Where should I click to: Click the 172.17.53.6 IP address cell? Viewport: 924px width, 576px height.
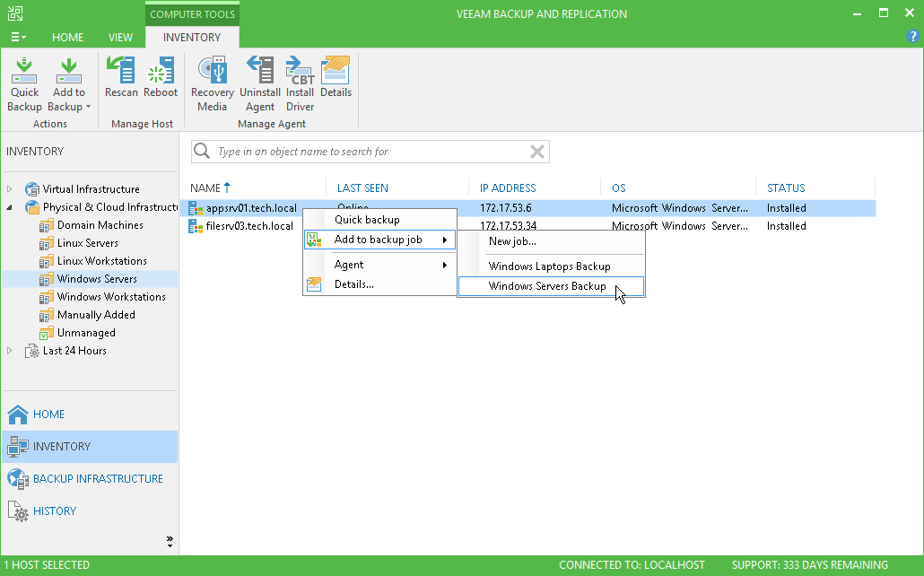point(506,208)
